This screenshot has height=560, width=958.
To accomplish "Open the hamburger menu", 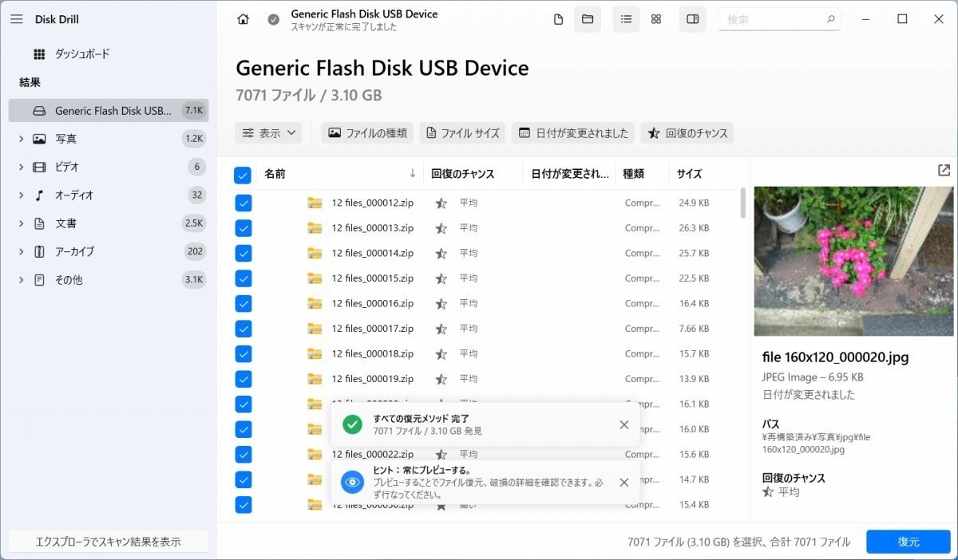I will point(16,19).
